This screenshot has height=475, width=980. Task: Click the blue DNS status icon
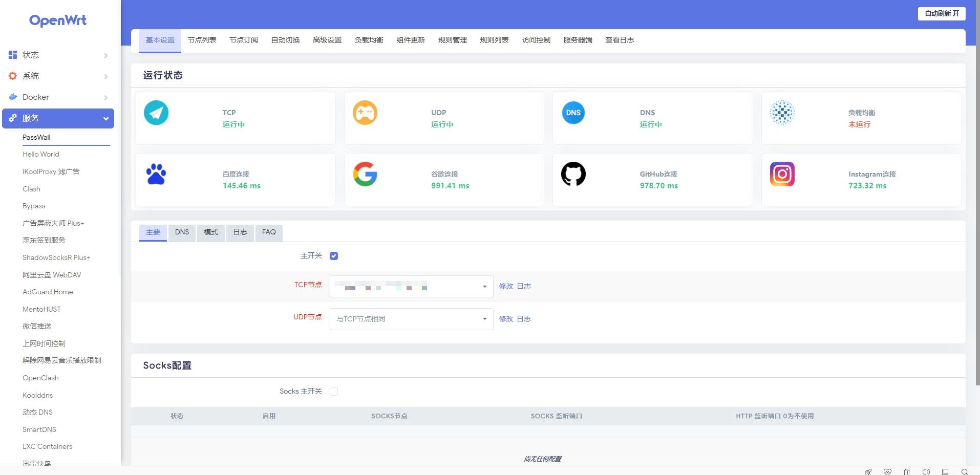[573, 113]
